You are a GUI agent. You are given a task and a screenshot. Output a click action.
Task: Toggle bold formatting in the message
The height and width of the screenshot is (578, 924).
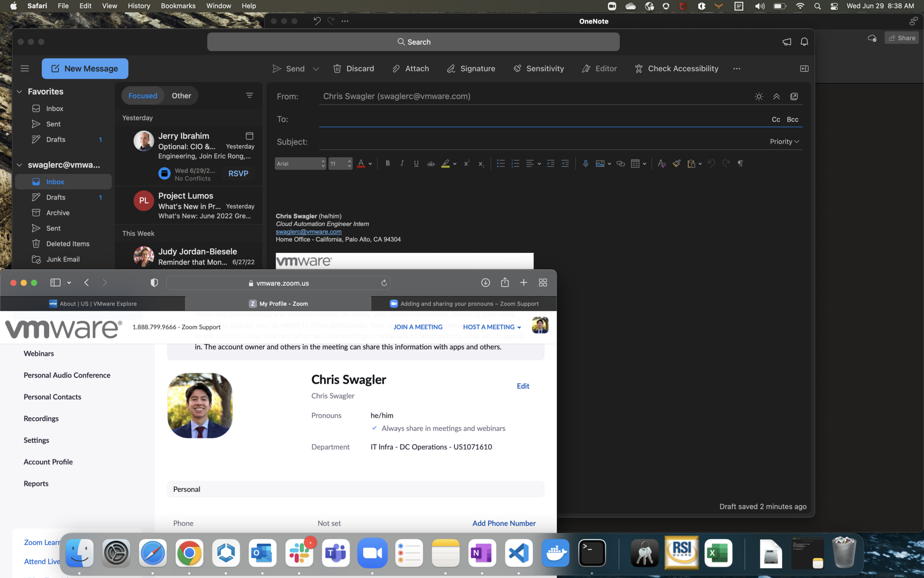tap(388, 163)
